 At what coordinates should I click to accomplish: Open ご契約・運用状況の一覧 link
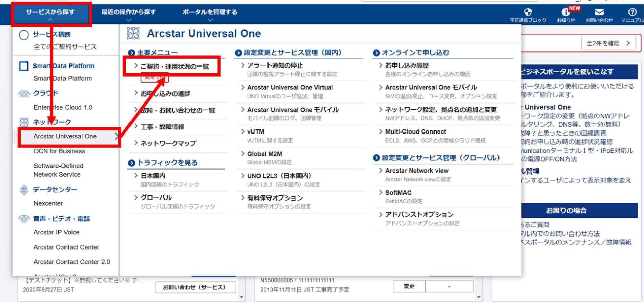(175, 66)
